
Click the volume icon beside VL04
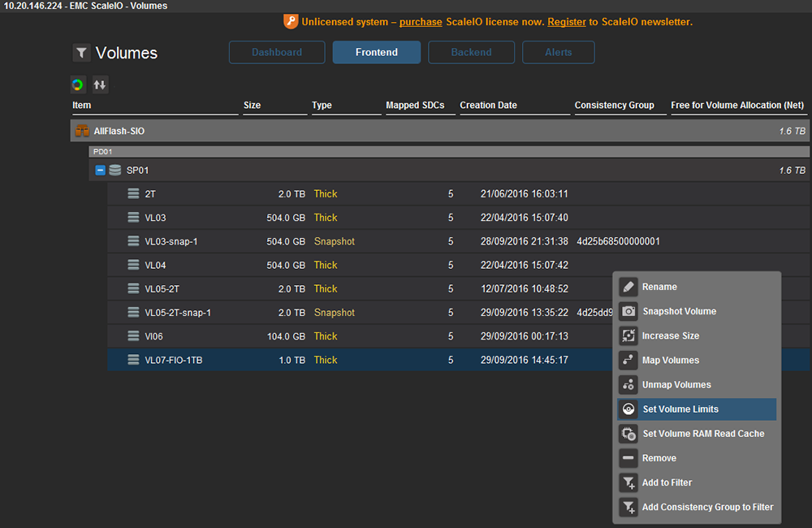click(133, 266)
